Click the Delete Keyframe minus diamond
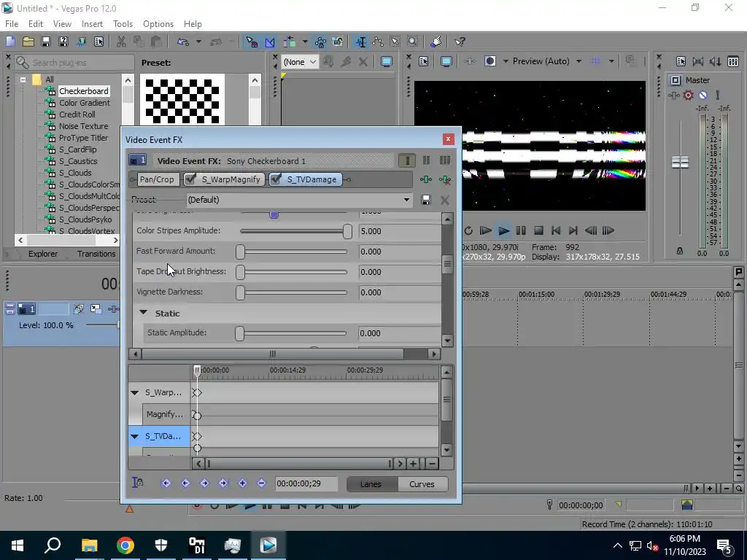 click(262, 483)
